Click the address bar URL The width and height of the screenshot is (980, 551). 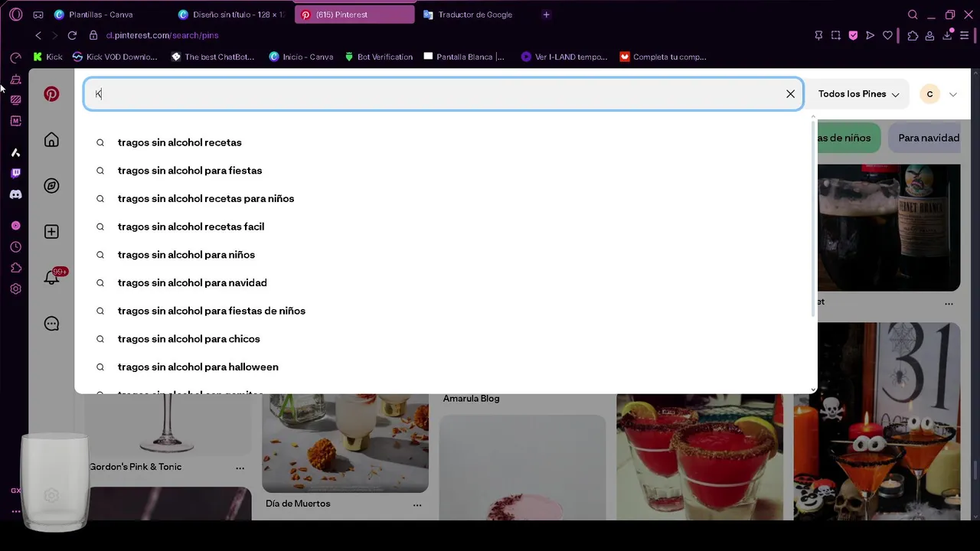pos(162,35)
